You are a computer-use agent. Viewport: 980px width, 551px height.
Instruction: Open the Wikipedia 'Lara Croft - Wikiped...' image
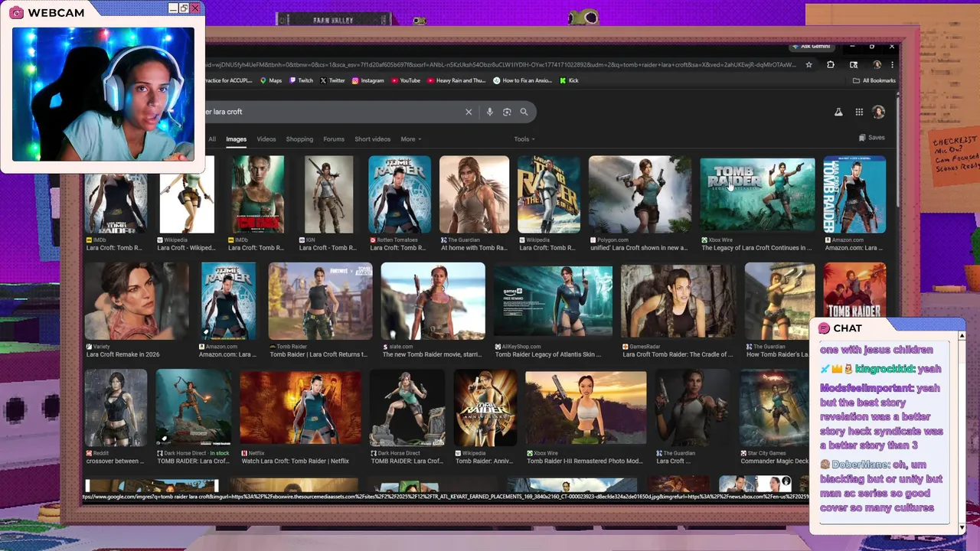[x=186, y=194]
